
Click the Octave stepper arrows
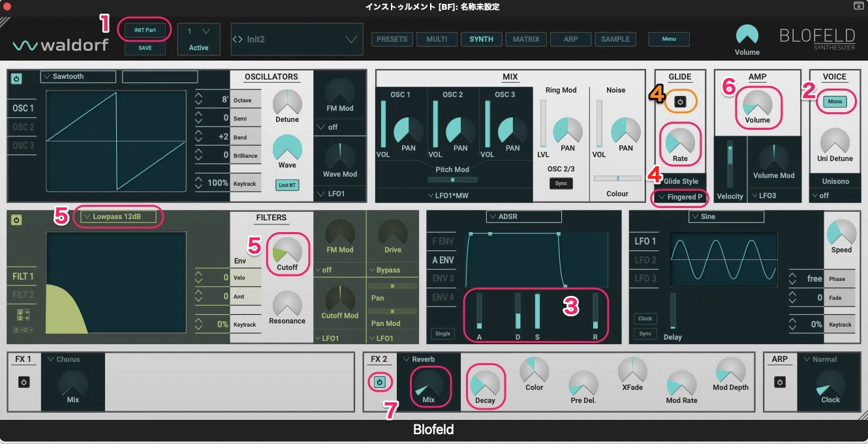tap(199, 100)
